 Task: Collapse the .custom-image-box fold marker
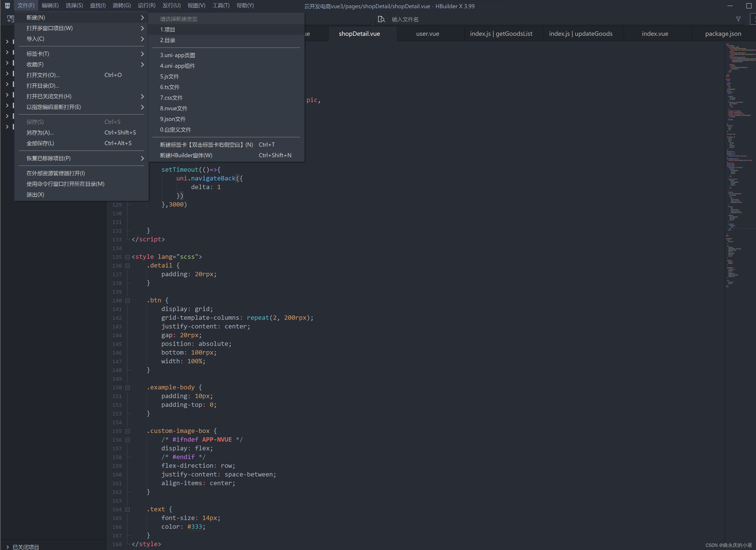tap(127, 431)
